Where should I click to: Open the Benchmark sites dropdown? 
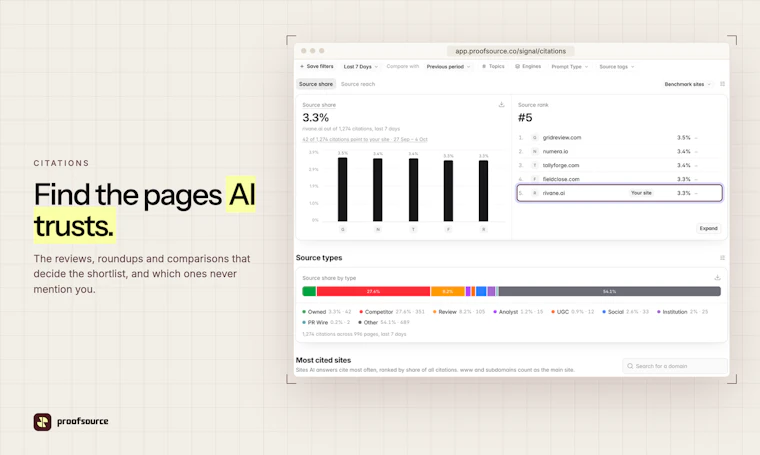click(687, 84)
